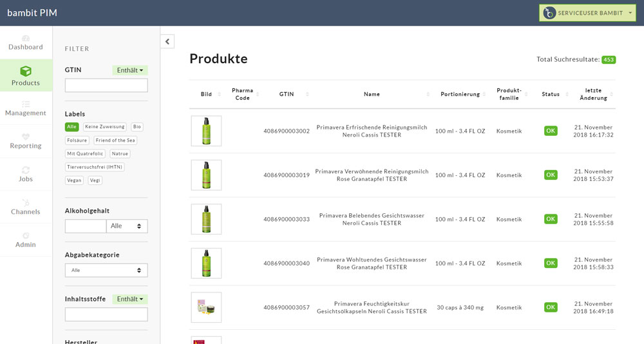Open the Admin section
644x344 pixels.
[26, 240]
